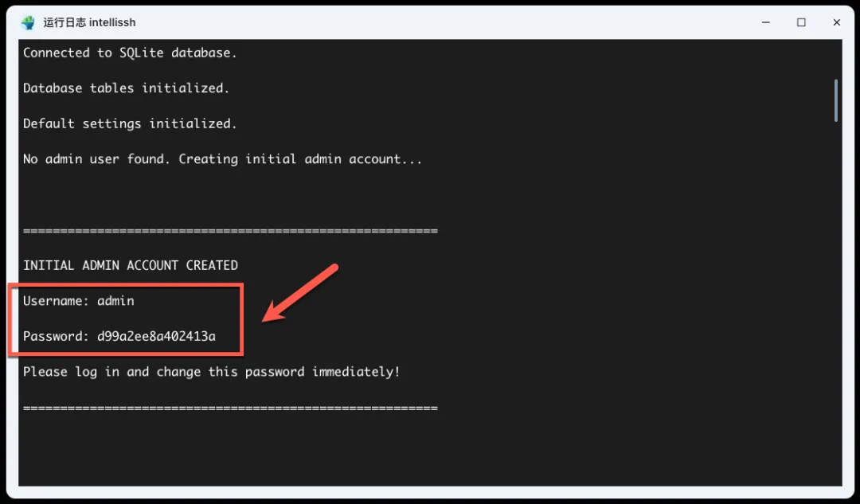Click the line Connected to SQLite database
This screenshot has height=504, width=860.
click(x=130, y=53)
